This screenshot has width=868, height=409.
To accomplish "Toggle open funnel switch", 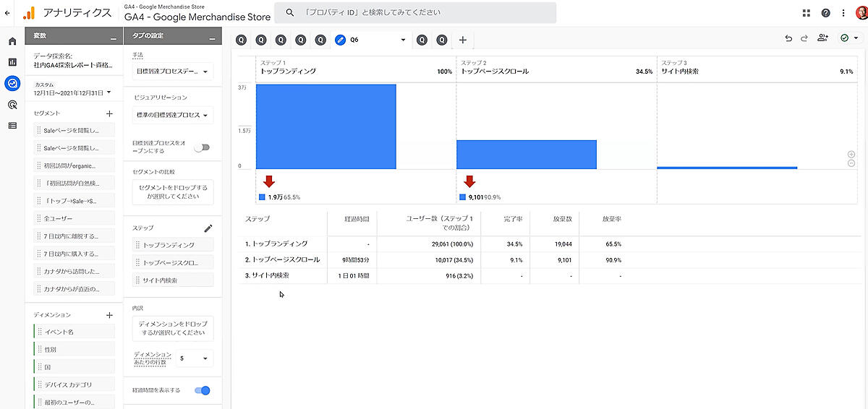I will (202, 147).
